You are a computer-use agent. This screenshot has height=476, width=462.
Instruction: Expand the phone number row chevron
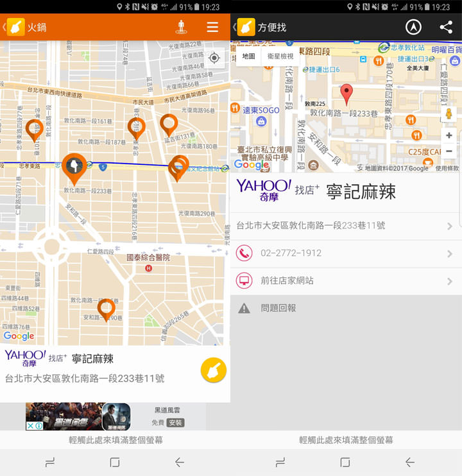450,253
